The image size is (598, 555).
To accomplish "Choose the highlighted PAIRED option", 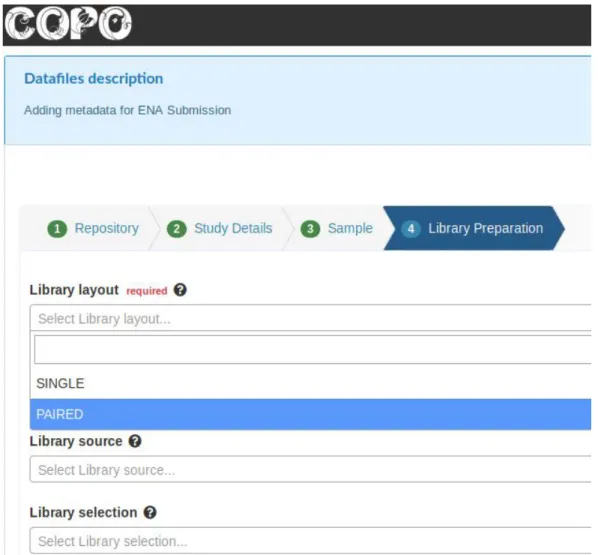I will pos(310,414).
